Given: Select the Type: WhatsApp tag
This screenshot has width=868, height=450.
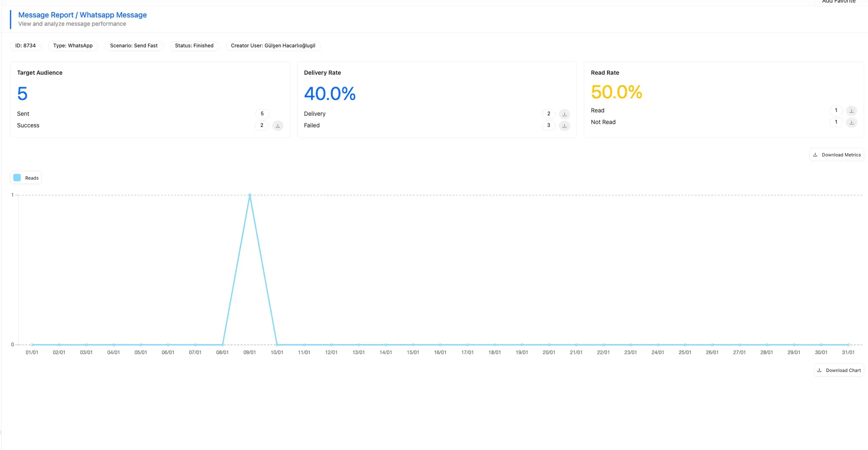Looking at the screenshot, I should point(73,46).
